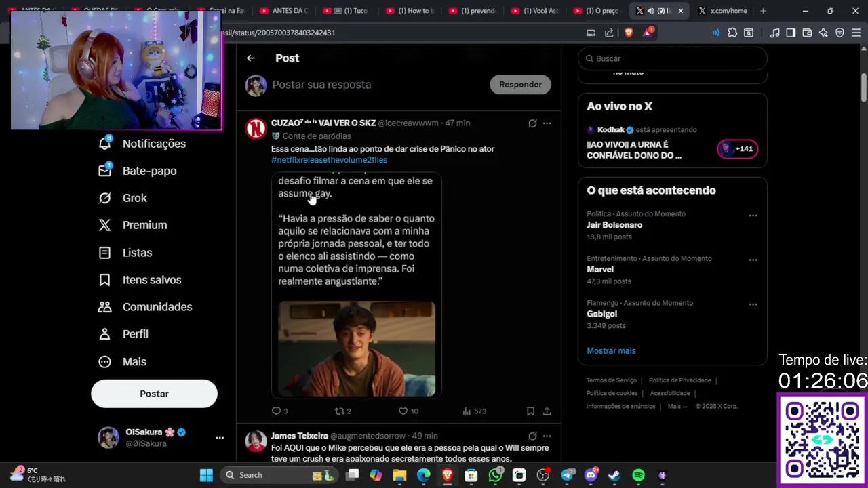This screenshot has width=868, height=488.
Task: Click Grok explain icon on CUZAO post
Action: point(532,123)
